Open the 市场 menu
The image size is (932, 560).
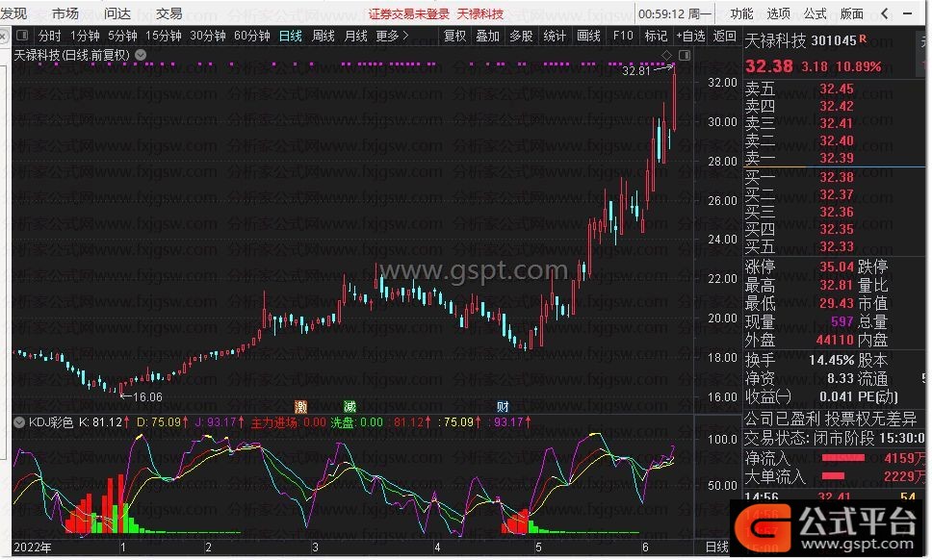click(x=65, y=13)
